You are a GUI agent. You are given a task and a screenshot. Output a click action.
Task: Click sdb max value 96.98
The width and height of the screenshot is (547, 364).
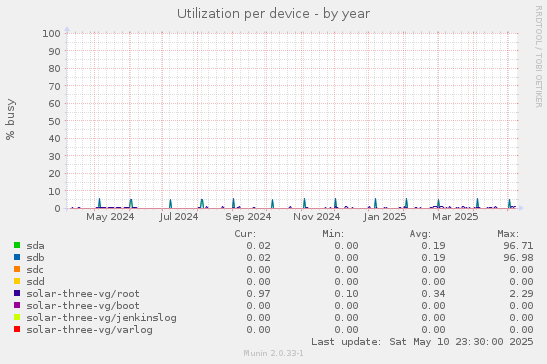[518, 258]
